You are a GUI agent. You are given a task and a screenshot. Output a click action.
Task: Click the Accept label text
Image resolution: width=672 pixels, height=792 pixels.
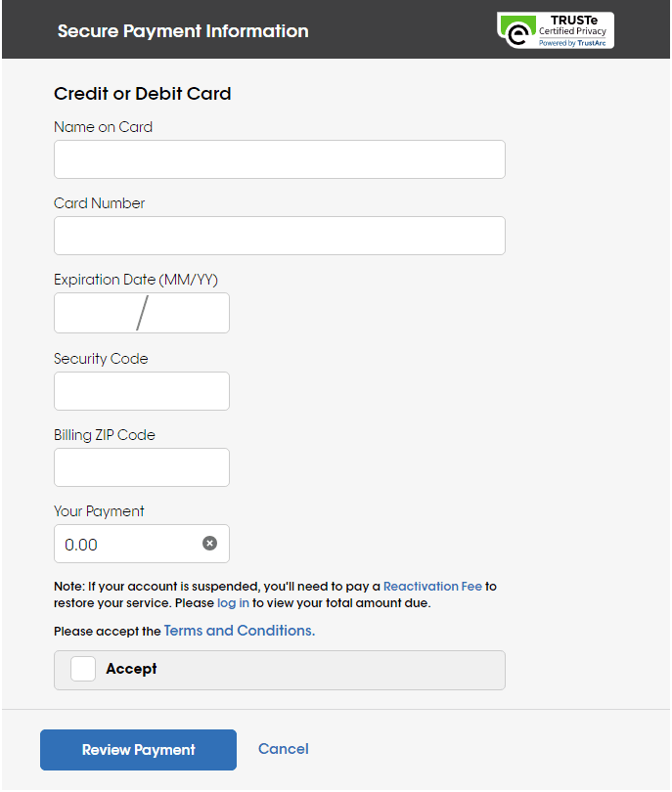129,669
